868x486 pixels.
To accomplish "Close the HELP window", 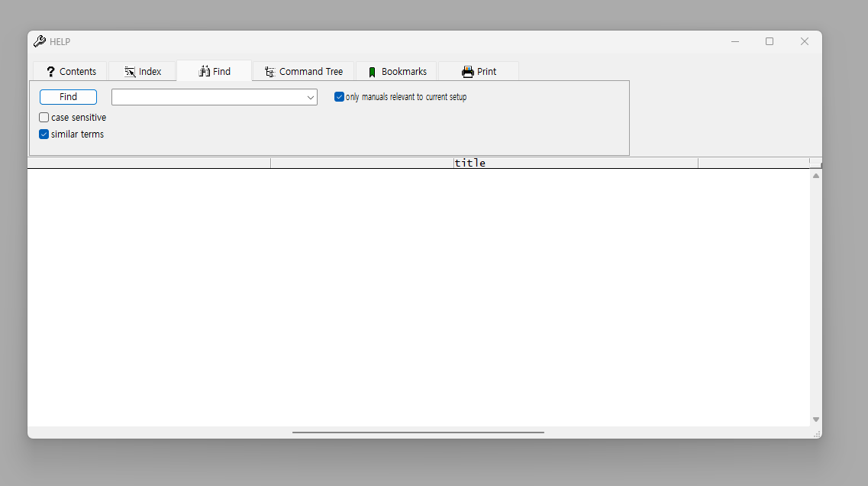I will pyautogui.click(x=804, y=41).
